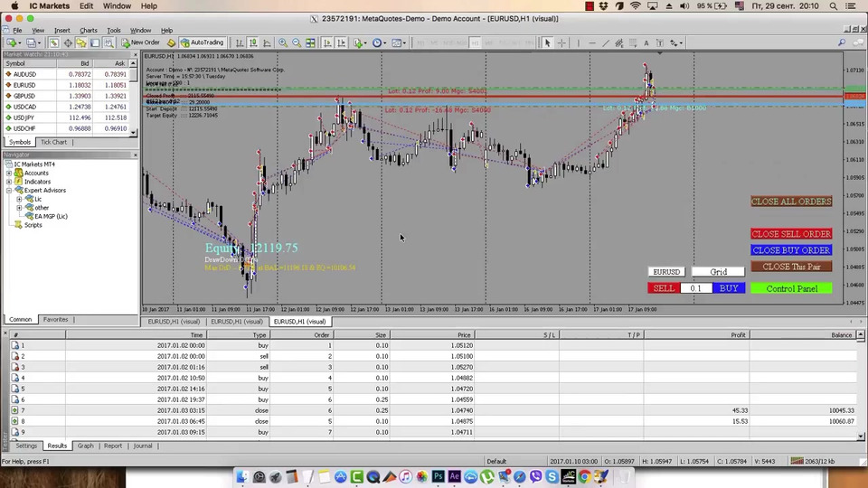
Task: Open the Insert menu
Action: coord(62,31)
